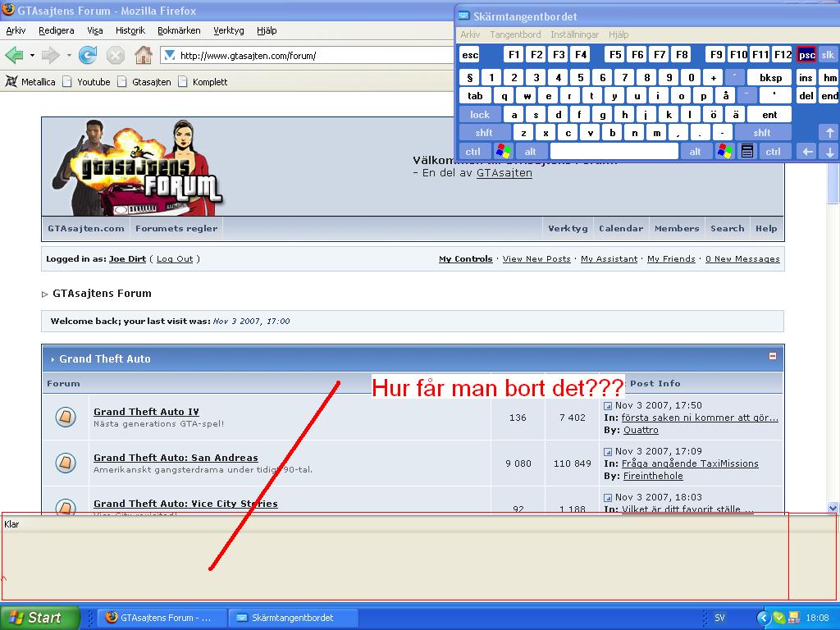The width and height of the screenshot is (840, 630).
Task: Click the last-post icon beside Nov 3 2007, 17:50
Action: pyautogui.click(x=608, y=406)
